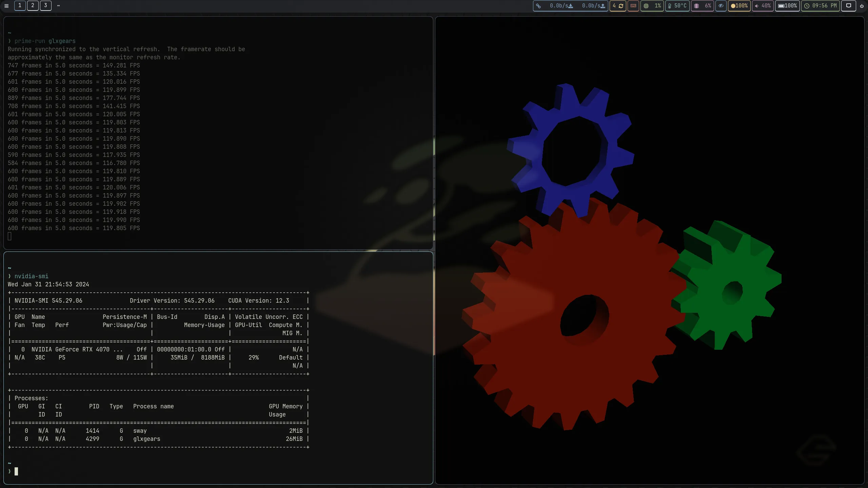This screenshot has height=488, width=868.
Task: Click the 'glxgears' process row
Action: click(159, 439)
